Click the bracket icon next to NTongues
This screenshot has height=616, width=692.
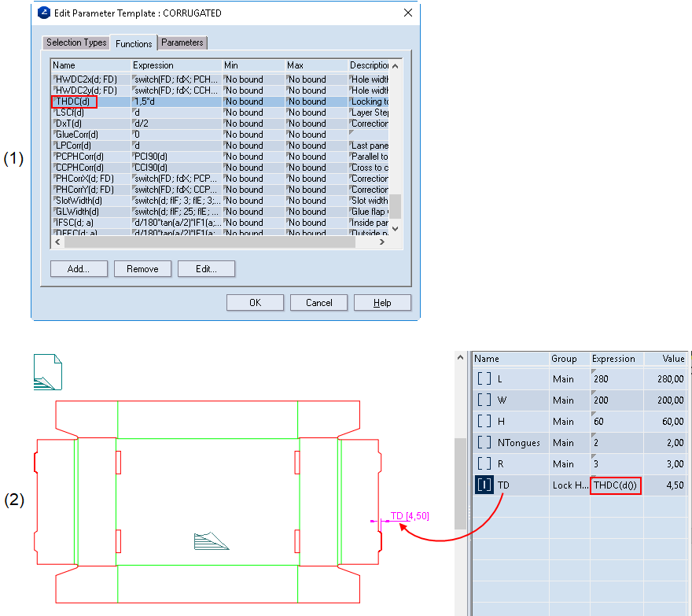484,442
